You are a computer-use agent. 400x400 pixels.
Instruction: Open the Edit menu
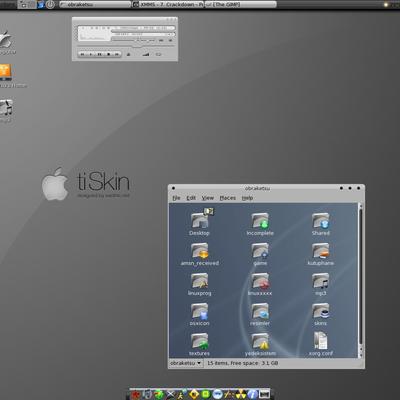(x=191, y=198)
